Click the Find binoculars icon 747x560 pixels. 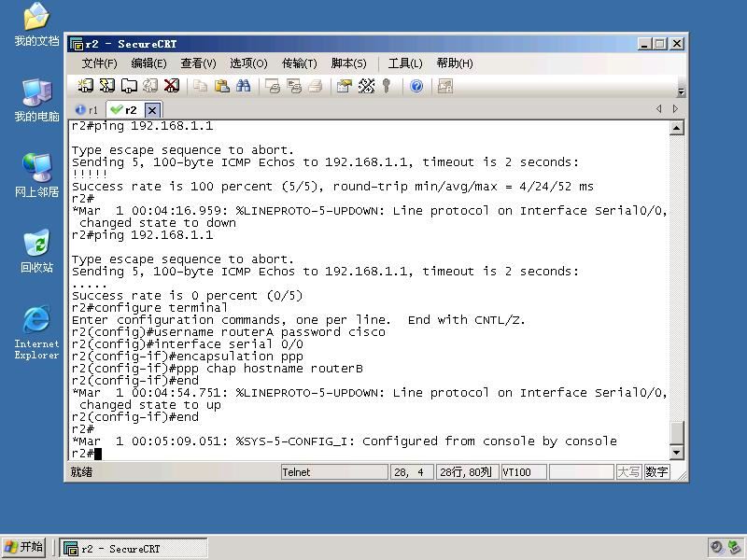(243, 86)
